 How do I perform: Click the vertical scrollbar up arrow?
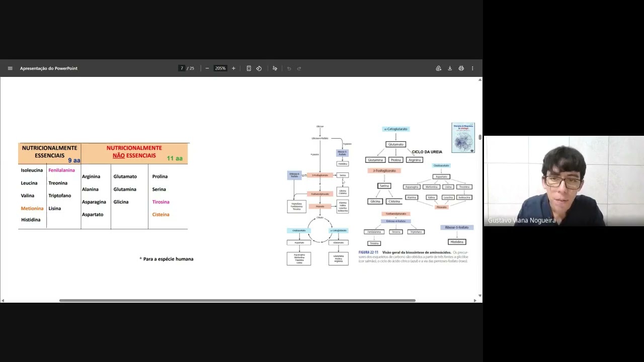tap(480, 80)
